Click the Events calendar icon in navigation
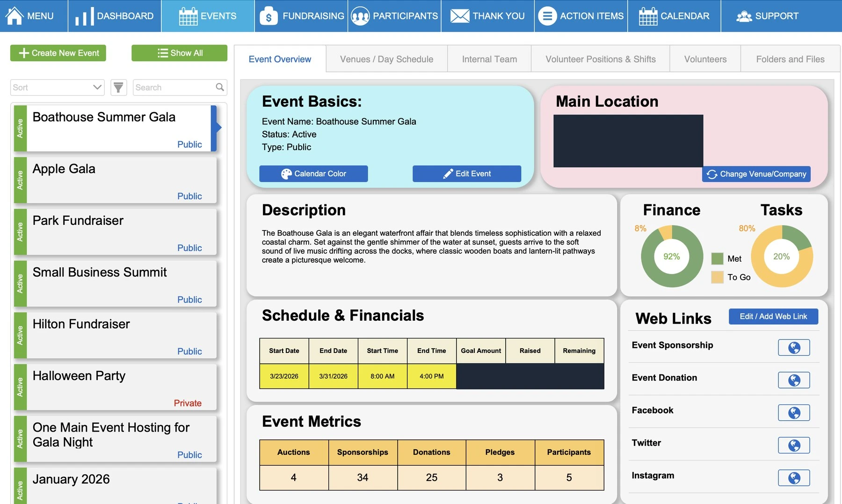The image size is (842, 504). point(188,16)
